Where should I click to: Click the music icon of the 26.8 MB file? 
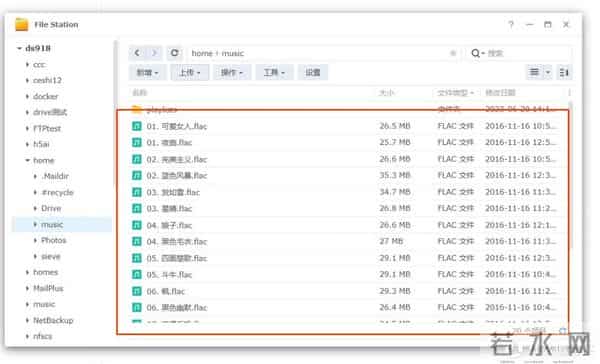tap(137, 208)
